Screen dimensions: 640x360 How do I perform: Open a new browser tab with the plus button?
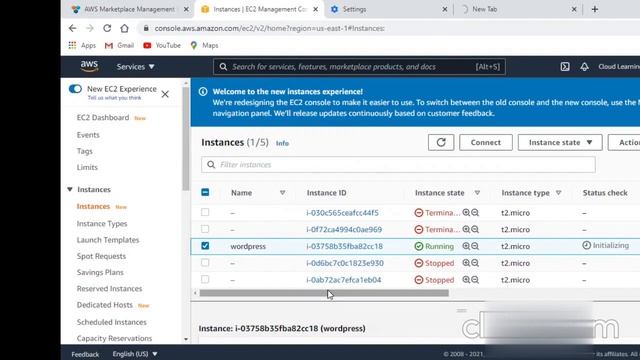click(595, 9)
